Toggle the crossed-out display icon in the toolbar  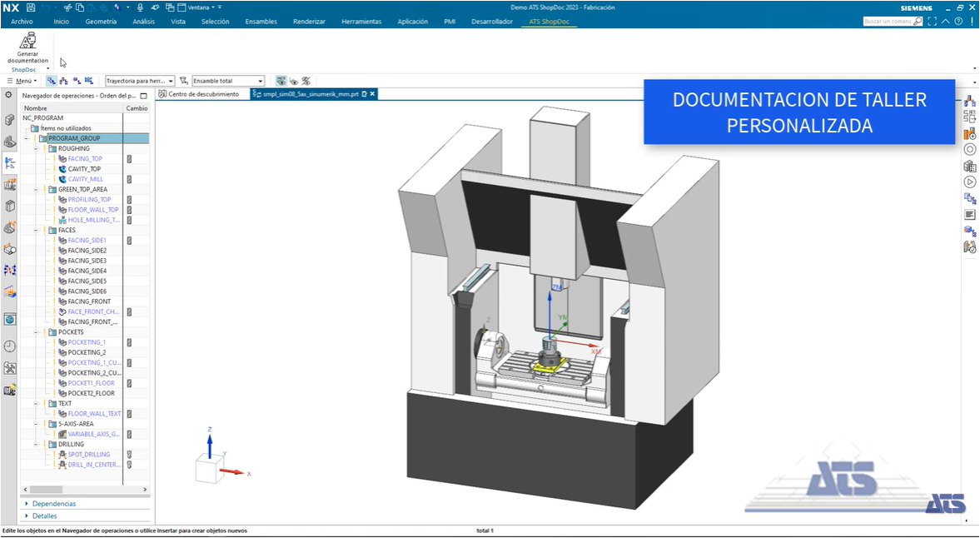coord(306,81)
